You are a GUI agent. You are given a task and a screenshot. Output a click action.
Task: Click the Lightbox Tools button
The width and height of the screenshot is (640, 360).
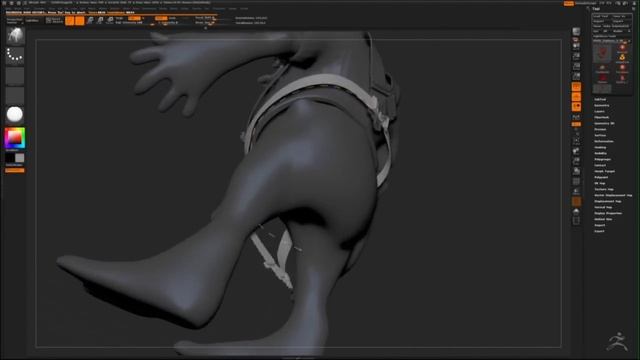(604, 36)
